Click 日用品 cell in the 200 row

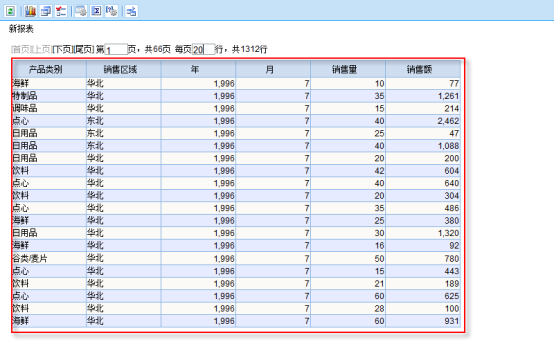pos(49,158)
